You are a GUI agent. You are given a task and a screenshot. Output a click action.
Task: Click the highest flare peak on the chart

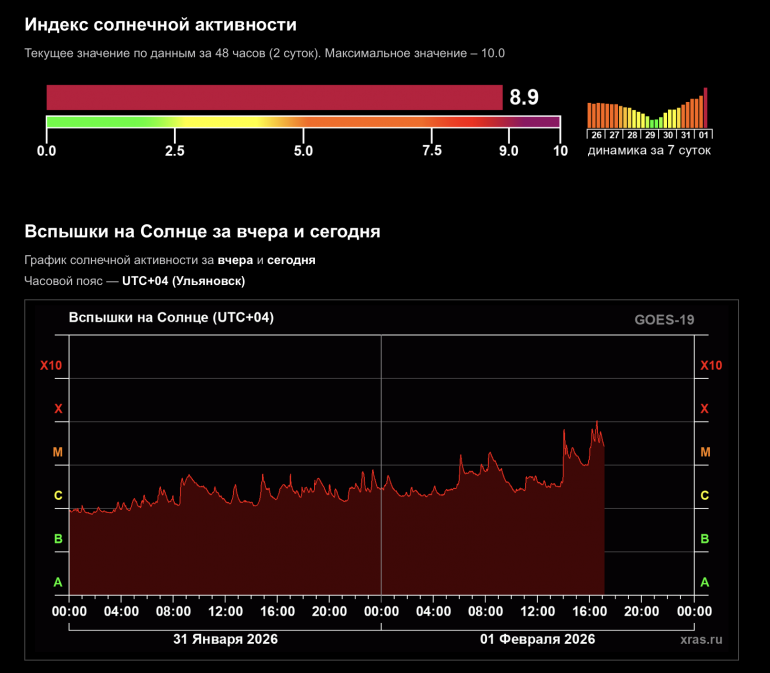(x=597, y=423)
